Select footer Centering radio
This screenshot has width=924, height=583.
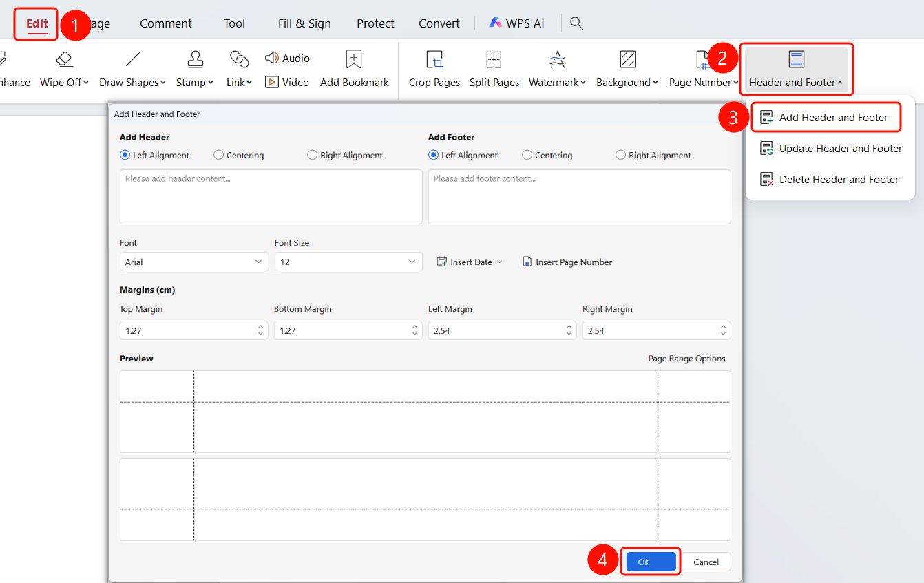527,156
